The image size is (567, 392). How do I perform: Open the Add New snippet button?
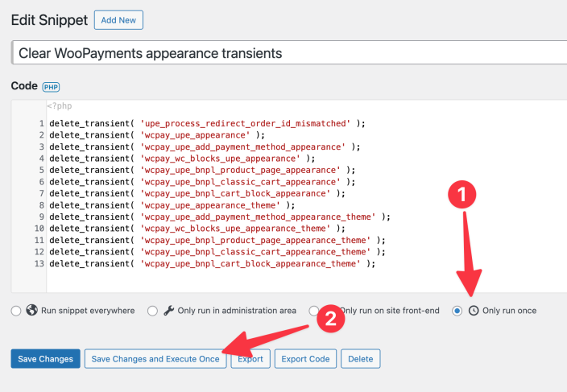pyautogui.click(x=118, y=20)
